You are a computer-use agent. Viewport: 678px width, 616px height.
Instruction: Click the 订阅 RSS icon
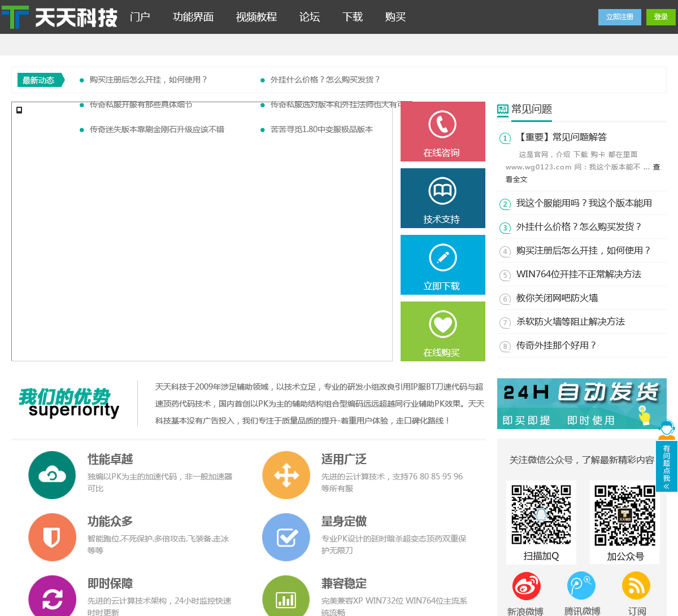coord(636,586)
